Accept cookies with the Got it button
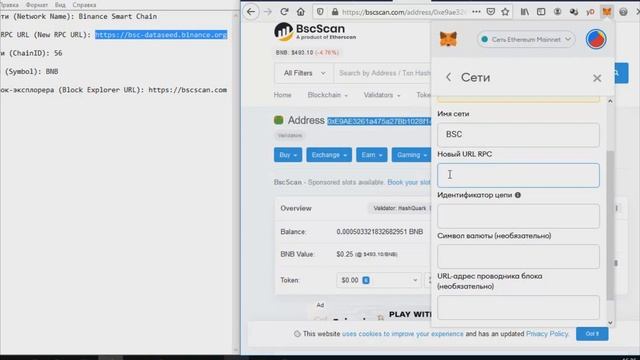The height and width of the screenshot is (360, 640). tap(592, 334)
